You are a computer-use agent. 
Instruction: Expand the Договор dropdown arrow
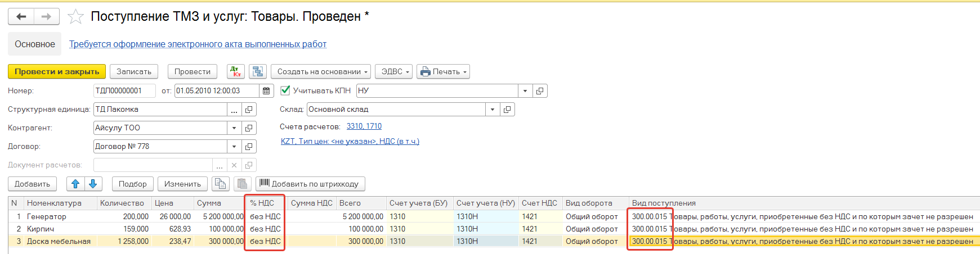tap(234, 146)
